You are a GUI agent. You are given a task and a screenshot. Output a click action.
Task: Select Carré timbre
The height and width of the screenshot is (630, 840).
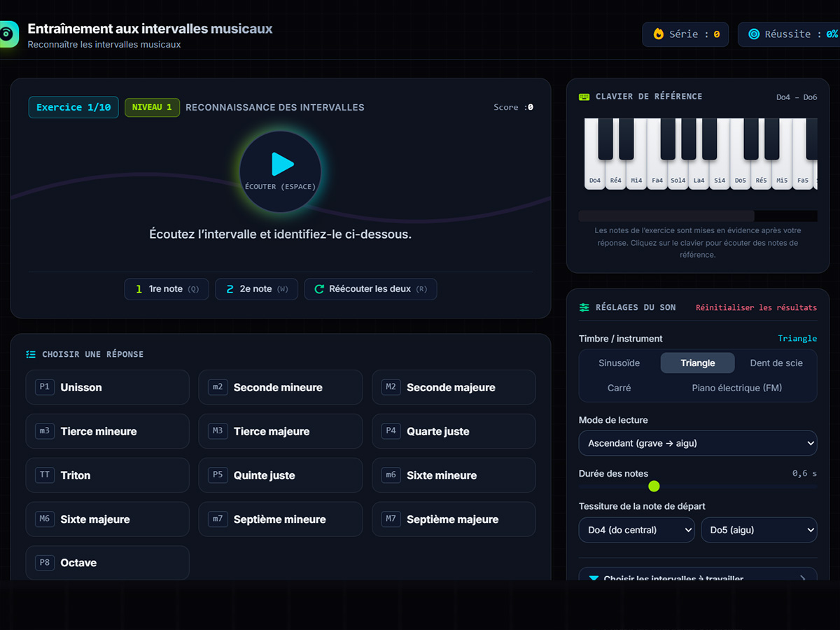click(619, 388)
